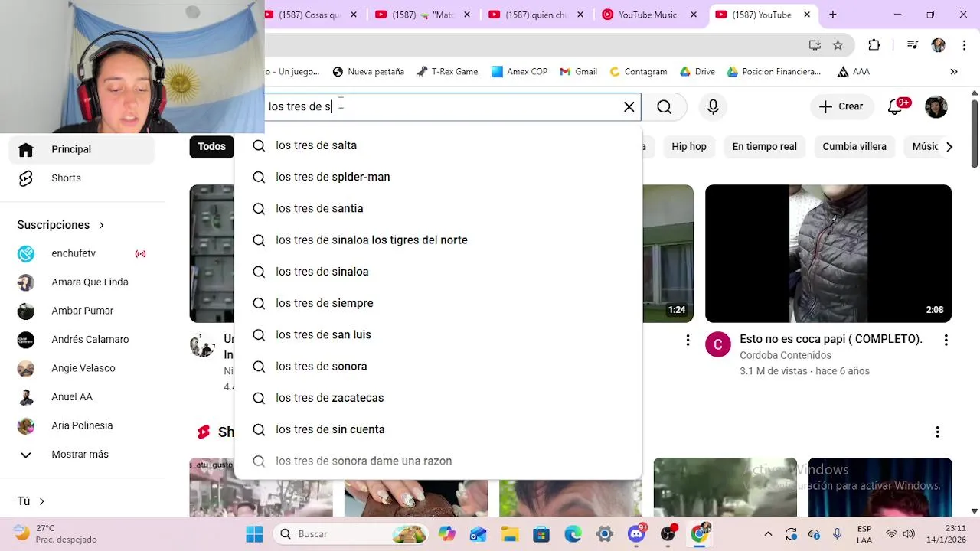Bookmark this page with star icon
Screen dimensions: 980x551
838,45
